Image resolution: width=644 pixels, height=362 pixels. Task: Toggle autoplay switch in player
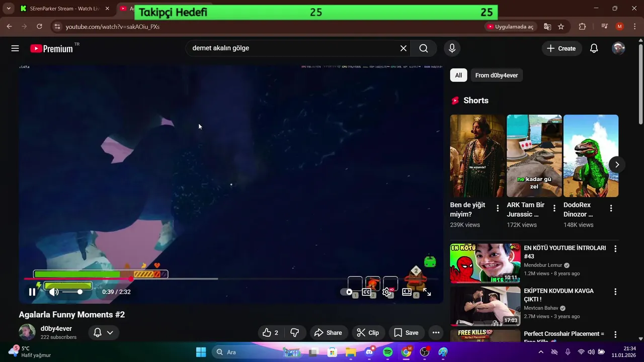click(347, 292)
